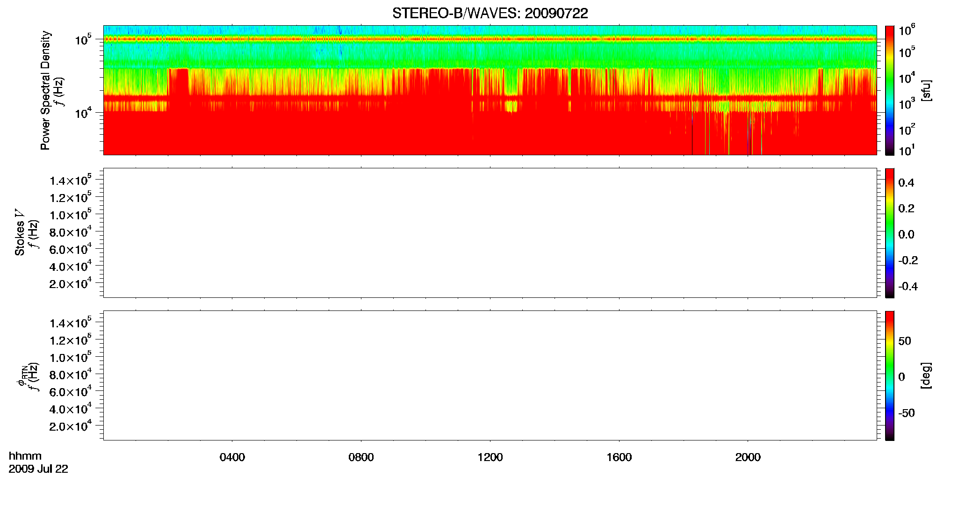980x505 pixels.
Task: Click the Stokes V color bar
Action: 890,233
